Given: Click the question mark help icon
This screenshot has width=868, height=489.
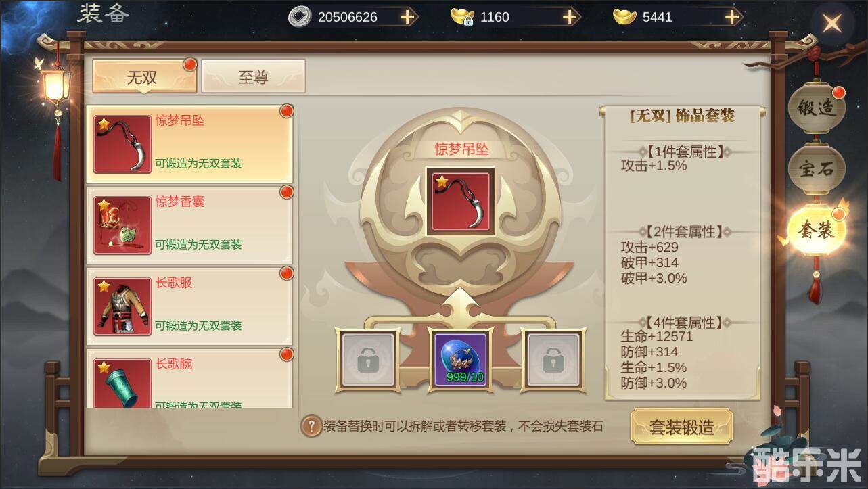Looking at the screenshot, I should point(311,426).
